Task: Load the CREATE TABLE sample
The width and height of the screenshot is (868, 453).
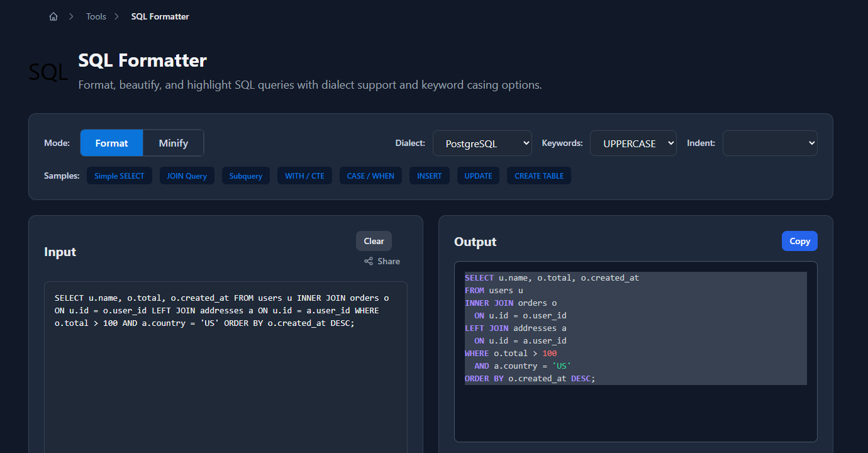Action: coord(539,176)
